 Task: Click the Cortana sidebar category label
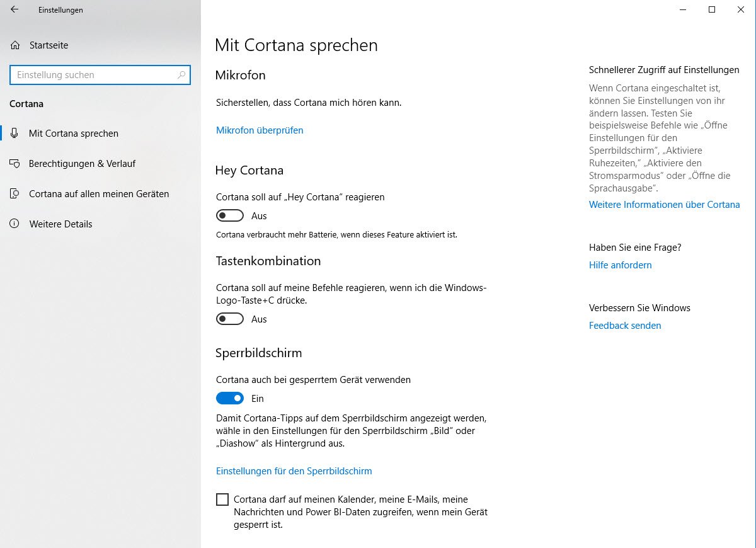click(26, 104)
